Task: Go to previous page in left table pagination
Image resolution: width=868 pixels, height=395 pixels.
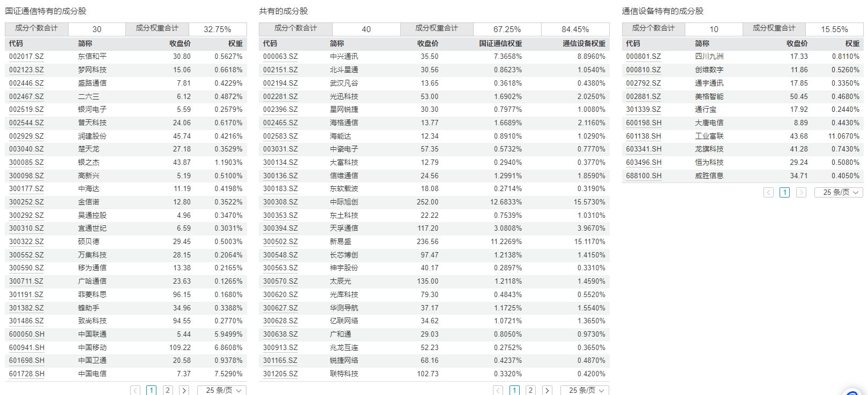Action: (x=136, y=390)
